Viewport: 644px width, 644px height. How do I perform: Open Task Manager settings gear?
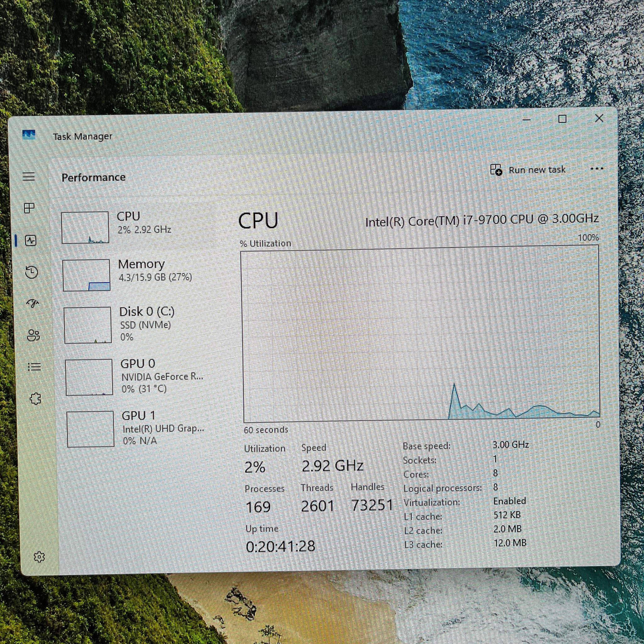pyautogui.click(x=39, y=557)
